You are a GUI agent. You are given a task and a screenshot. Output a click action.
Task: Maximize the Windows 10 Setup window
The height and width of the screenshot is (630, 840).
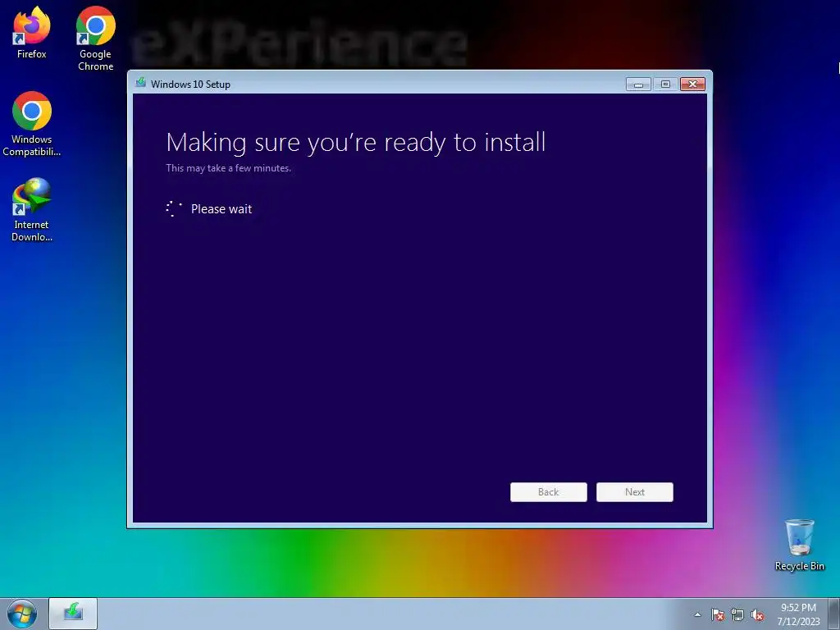(665, 84)
